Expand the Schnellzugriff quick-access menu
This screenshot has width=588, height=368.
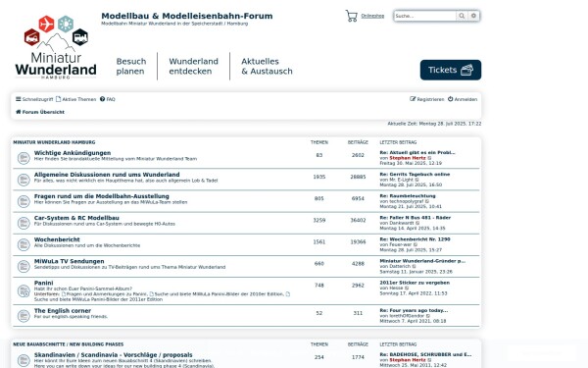tap(34, 99)
